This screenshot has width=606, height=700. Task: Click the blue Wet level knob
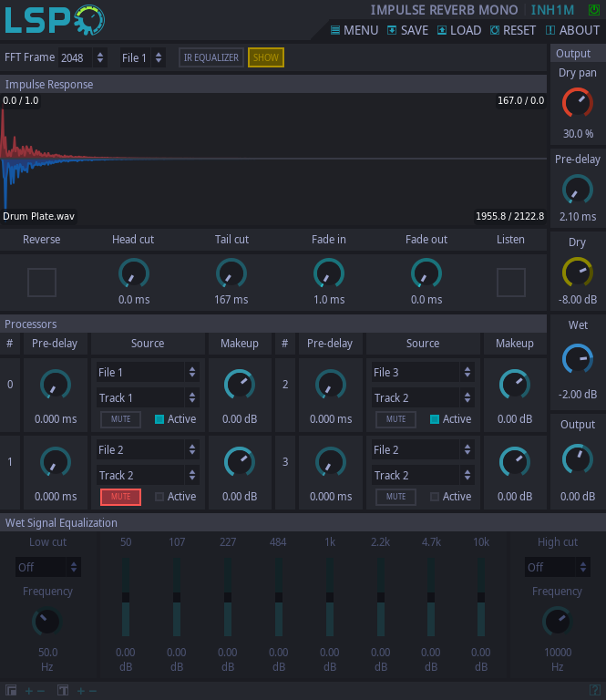point(578,359)
